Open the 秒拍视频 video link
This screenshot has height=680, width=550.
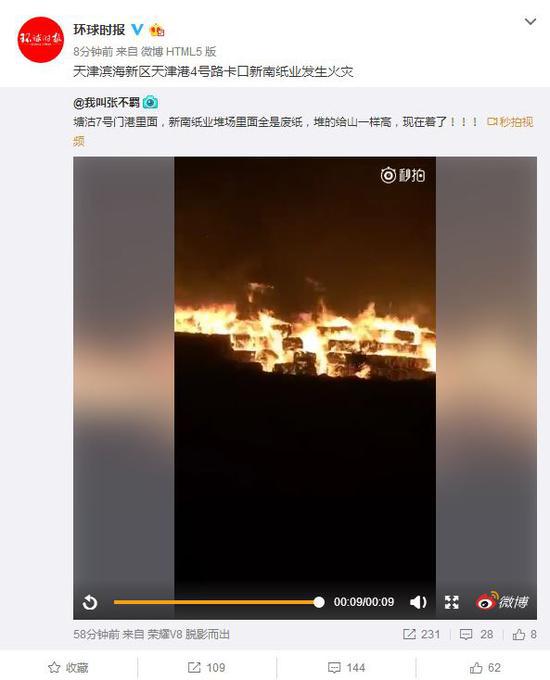point(510,122)
